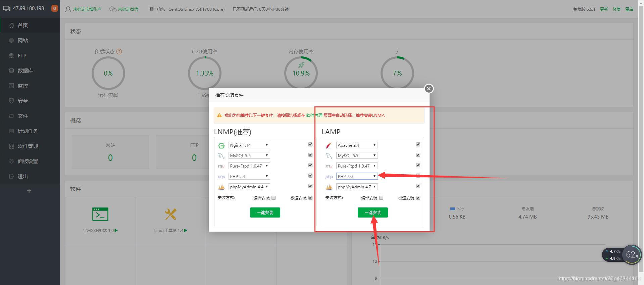The image size is (644, 285).
Task: Uncheck the LAMP MySQL checkbox
Action: point(418,155)
